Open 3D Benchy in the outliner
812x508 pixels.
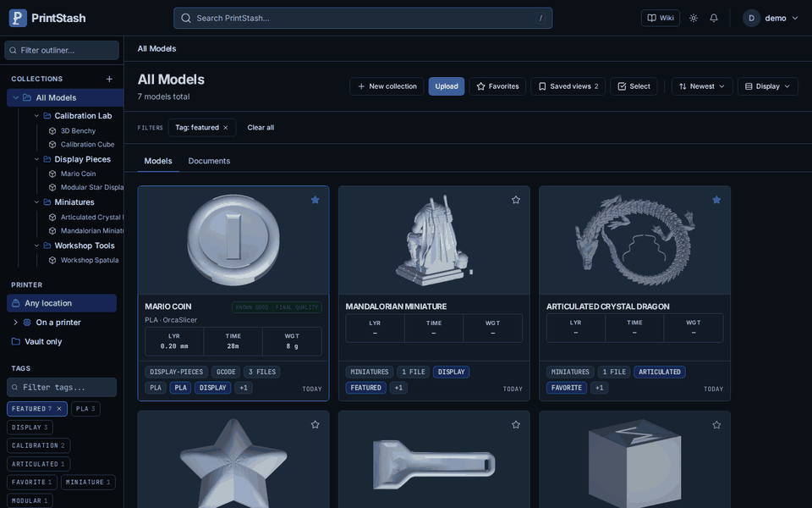[x=78, y=130]
